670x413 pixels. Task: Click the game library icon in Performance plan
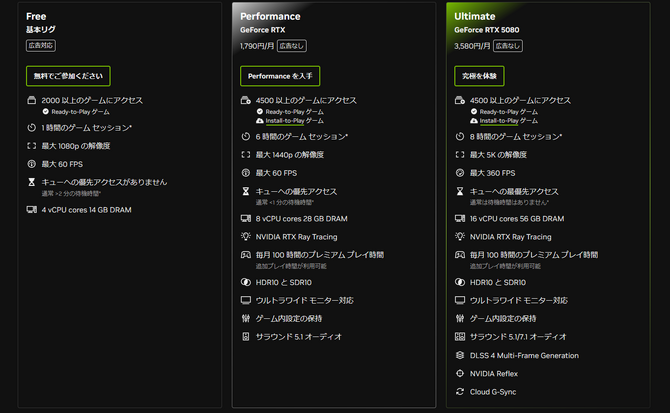click(246, 100)
